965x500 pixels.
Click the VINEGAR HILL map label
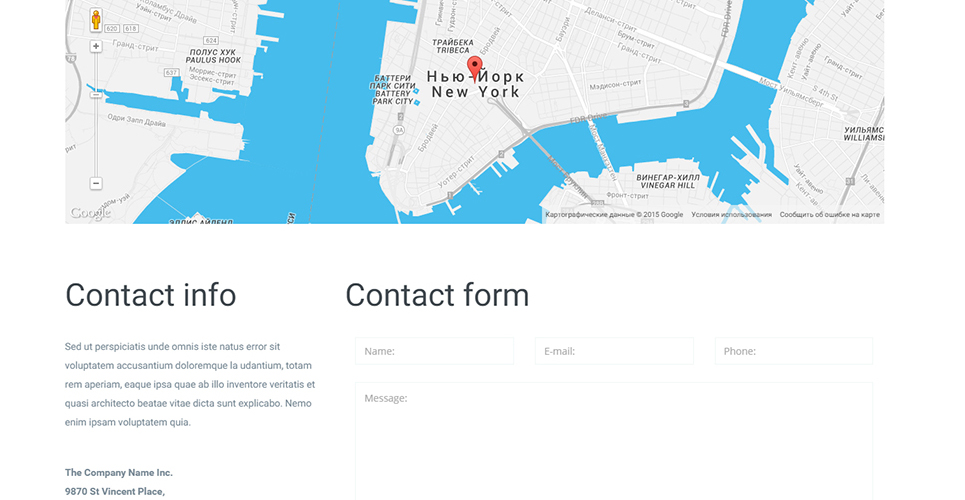tap(668, 185)
